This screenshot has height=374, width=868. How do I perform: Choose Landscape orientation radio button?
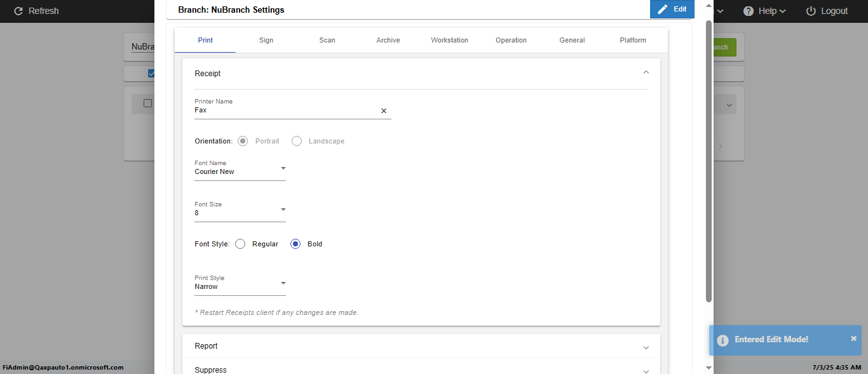click(297, 141)
